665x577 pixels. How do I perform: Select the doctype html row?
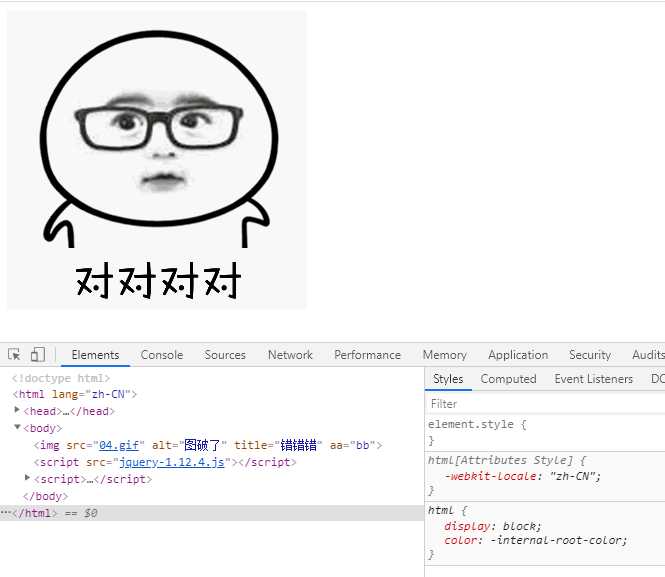[61, 378]
